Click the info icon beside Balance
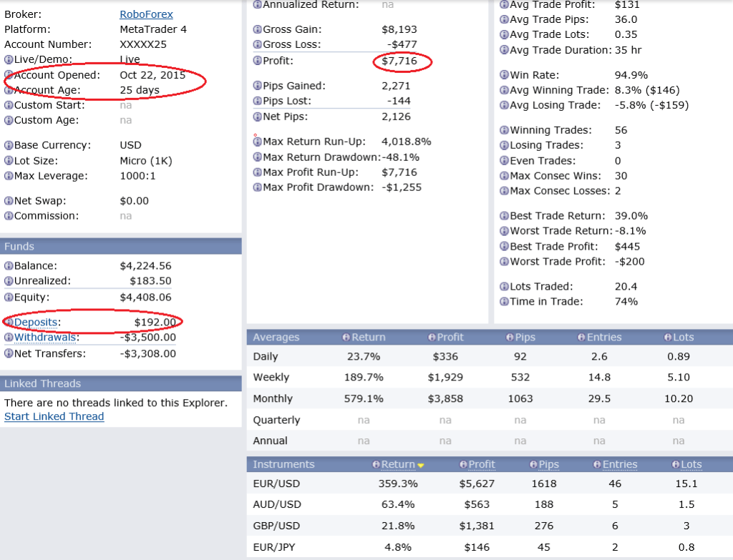The width and height of the screenshot is (733, 560). pyautogui.click(x=9, y=266)
